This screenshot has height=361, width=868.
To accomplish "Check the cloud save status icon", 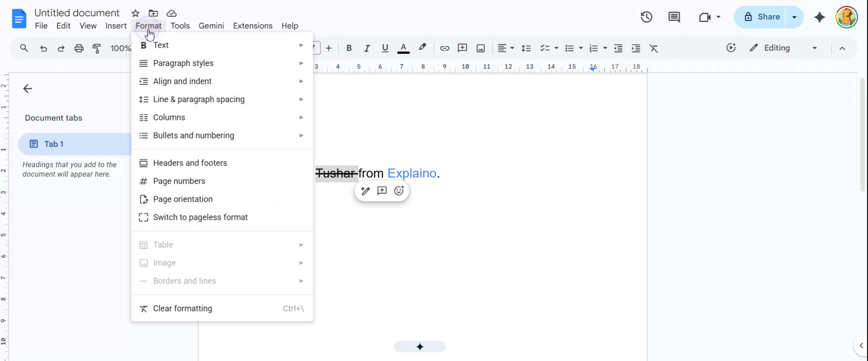I will tap(171, 13).
